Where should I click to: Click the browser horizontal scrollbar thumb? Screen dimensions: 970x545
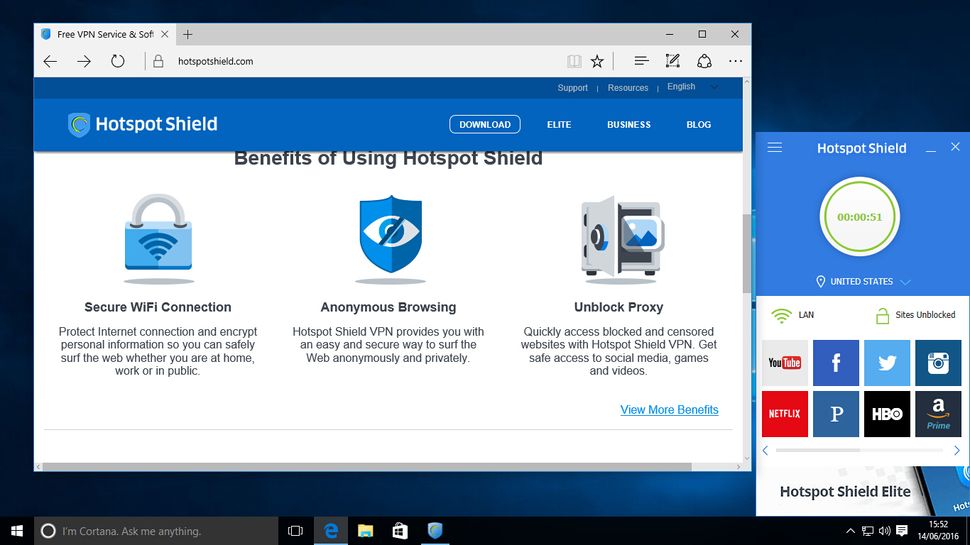[x=367, y=467]
